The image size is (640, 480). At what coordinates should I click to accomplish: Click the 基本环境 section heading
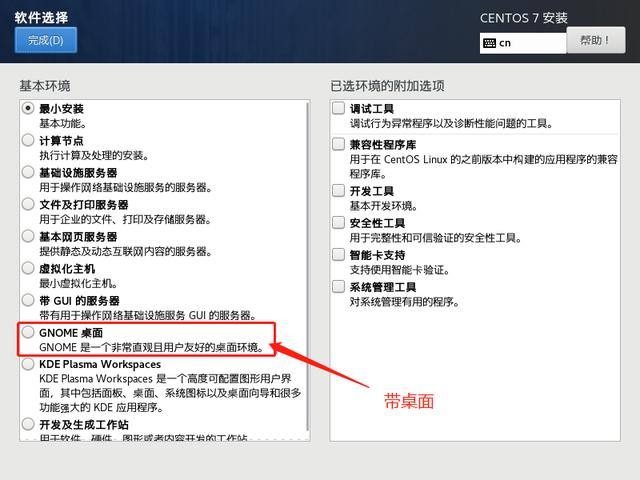tap(45, 86)
